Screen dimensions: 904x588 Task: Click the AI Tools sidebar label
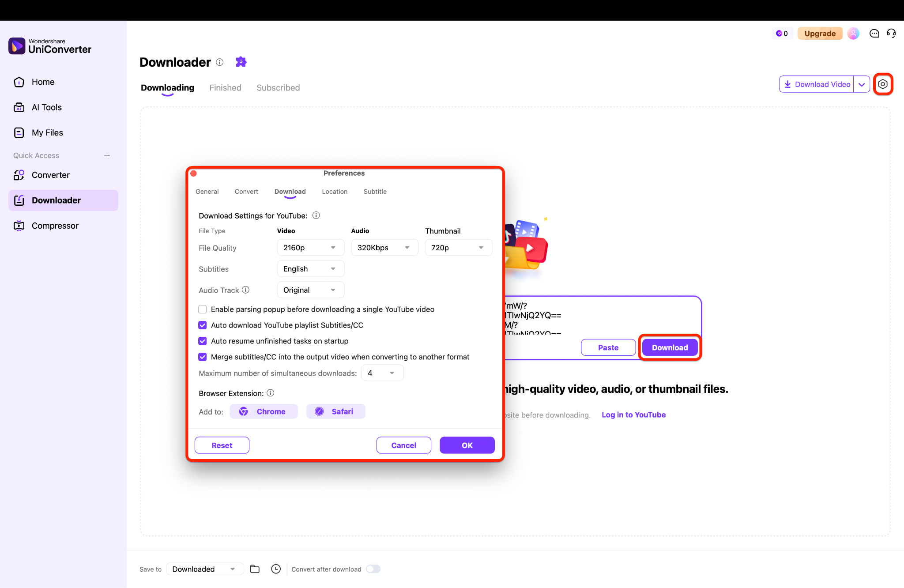point(47,107)
